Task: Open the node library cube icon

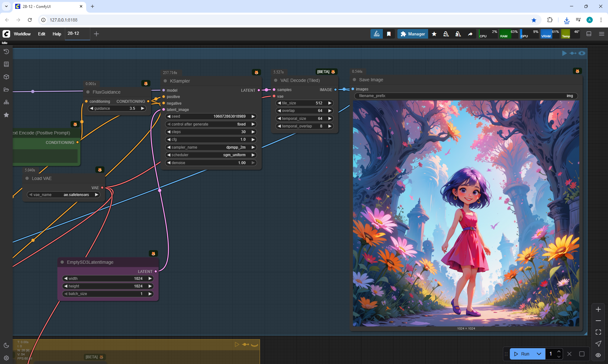Action: pyautogui.click(x=6, y=77)
